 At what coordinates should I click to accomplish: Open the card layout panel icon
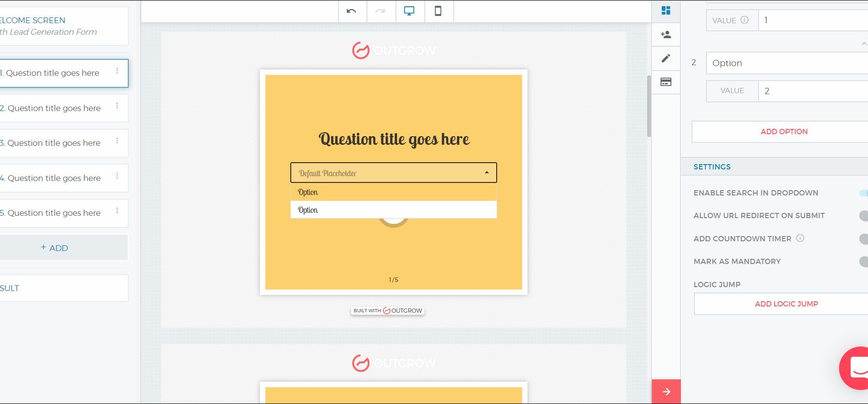pyautogui.click(x=666, y=82)
